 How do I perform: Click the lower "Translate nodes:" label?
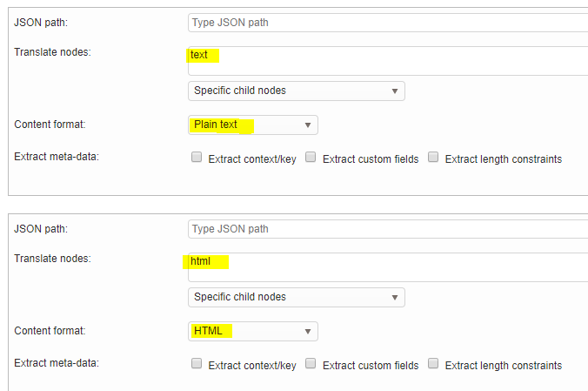click(x=52, y=259)
